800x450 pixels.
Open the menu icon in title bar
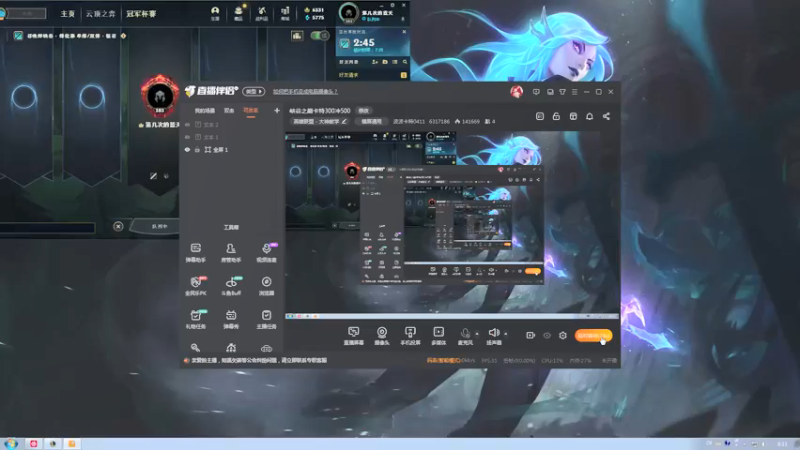coord(574,92)
